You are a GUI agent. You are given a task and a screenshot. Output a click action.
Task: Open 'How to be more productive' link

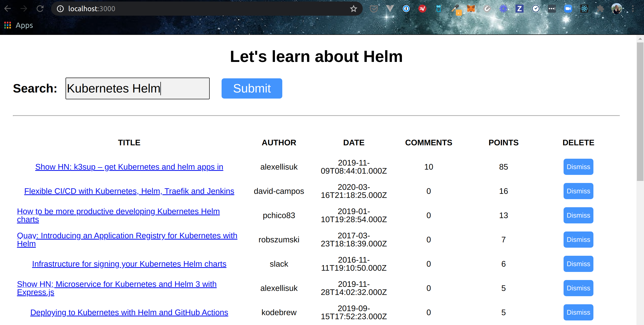[118, 215]
